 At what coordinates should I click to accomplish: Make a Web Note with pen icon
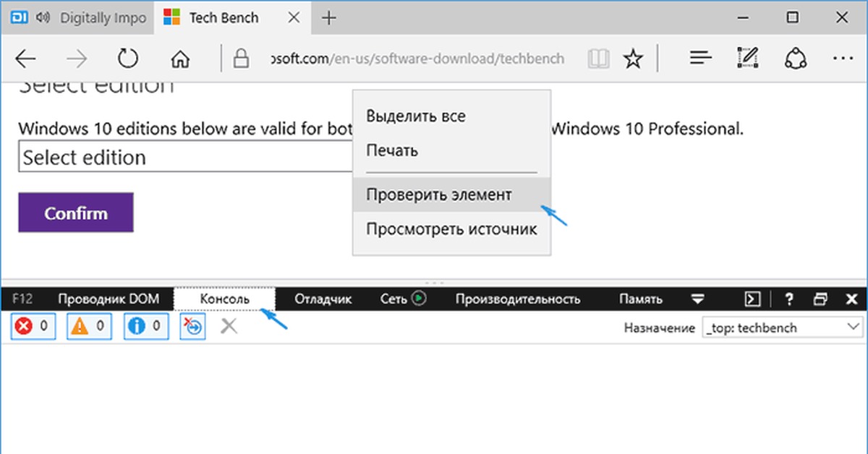(x=746, y=59)
